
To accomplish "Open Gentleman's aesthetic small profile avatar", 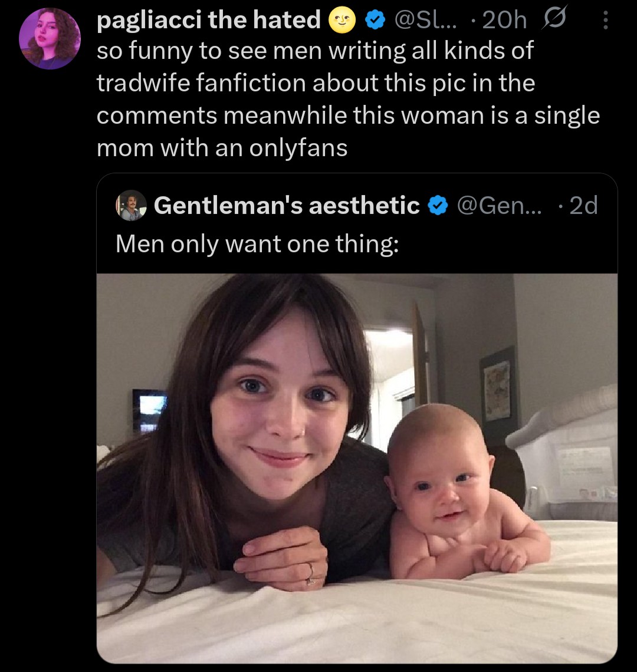I will (x=131, y=206).
